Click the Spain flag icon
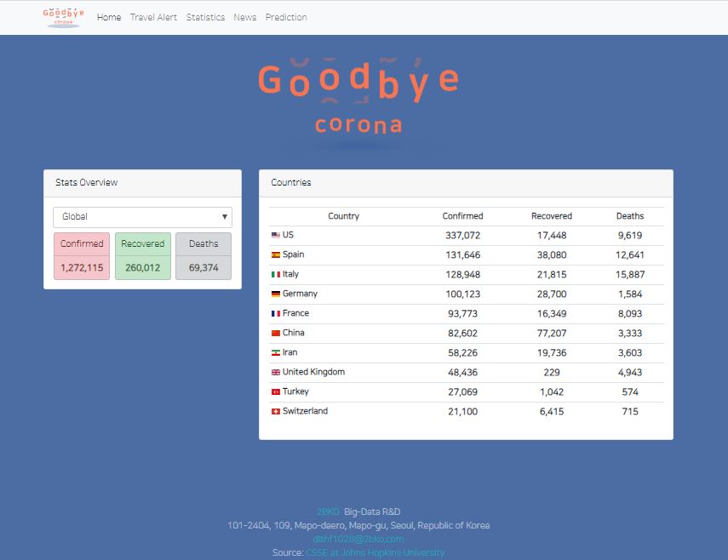The height and width of the screenshot is (560, 728). click(x=275, y=254)
